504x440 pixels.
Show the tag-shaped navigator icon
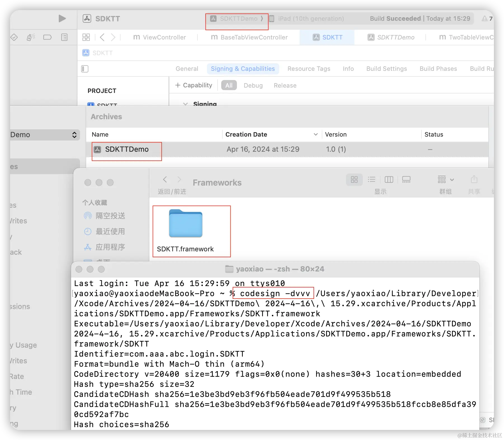(x=48, y=37)
